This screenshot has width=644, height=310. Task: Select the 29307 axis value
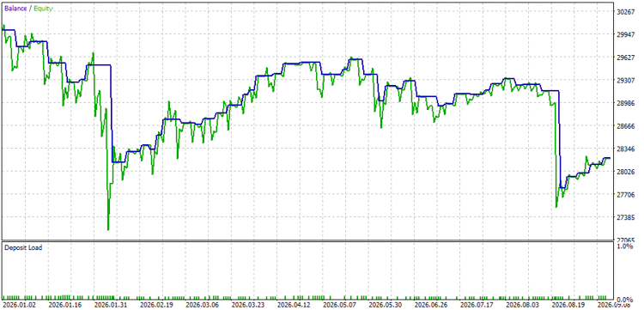click(x=626, y=81)
